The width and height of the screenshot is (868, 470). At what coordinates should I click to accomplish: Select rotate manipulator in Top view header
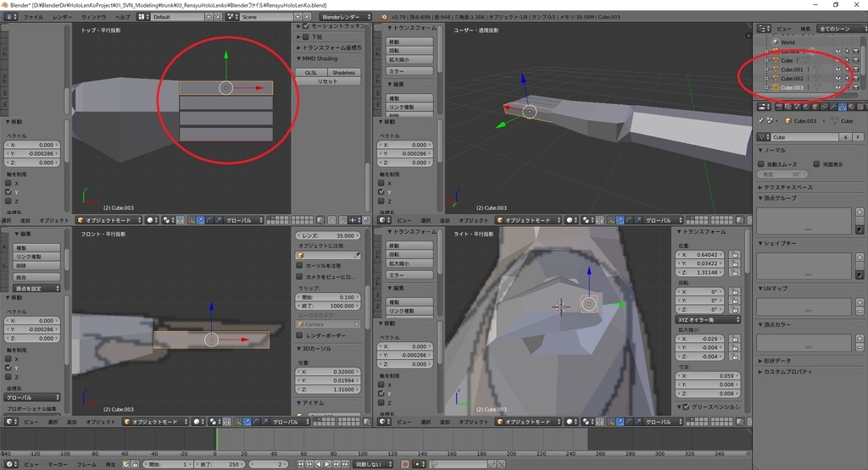[x=210, y=220]
